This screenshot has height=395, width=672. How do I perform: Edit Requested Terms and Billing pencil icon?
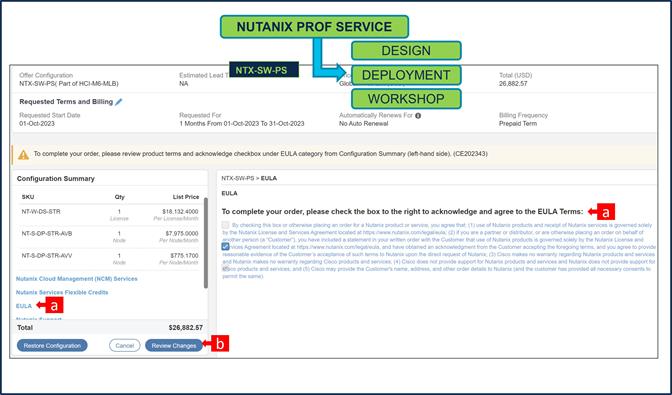(x=119, y=102)
